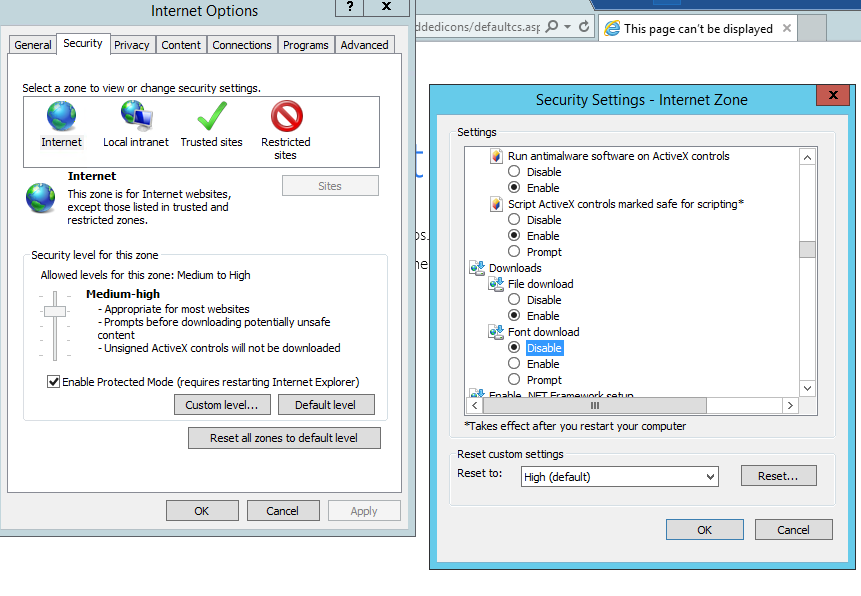
Task: Set Script ActiveX controls to Disable
Action: pyautogui.click(x=514, y=219)
